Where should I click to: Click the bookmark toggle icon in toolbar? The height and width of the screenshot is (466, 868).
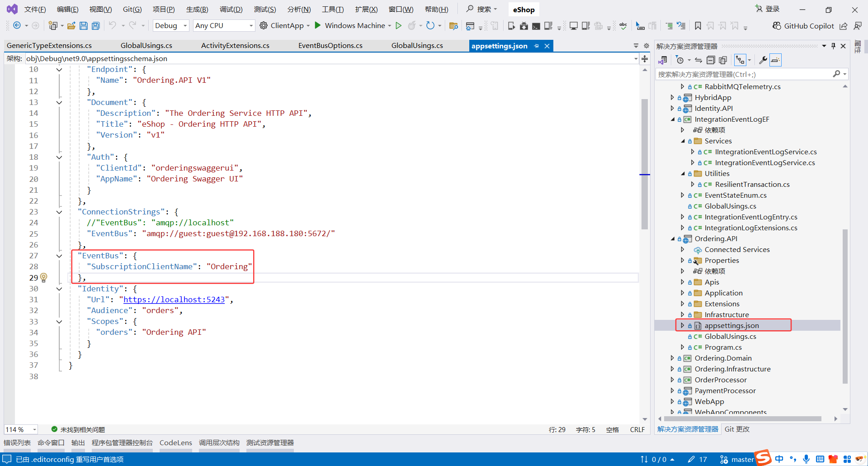click(698, 26)
